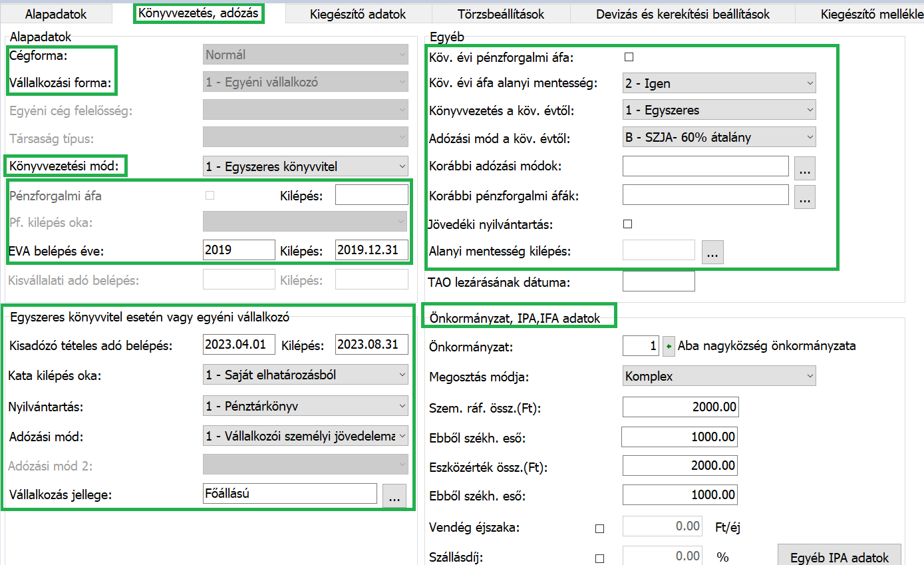Click the Alanyi mentesség kilépés date field

coord(659,251)
